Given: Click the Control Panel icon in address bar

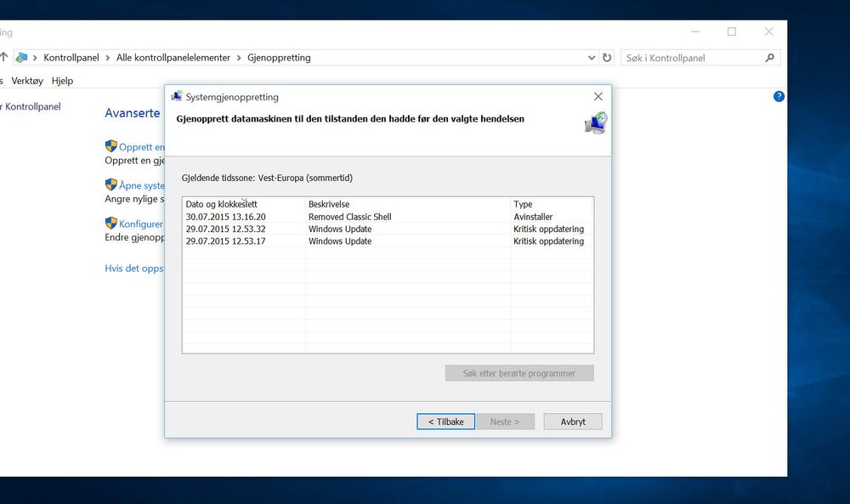Looking at the screenshot, I should pos(21,58).
